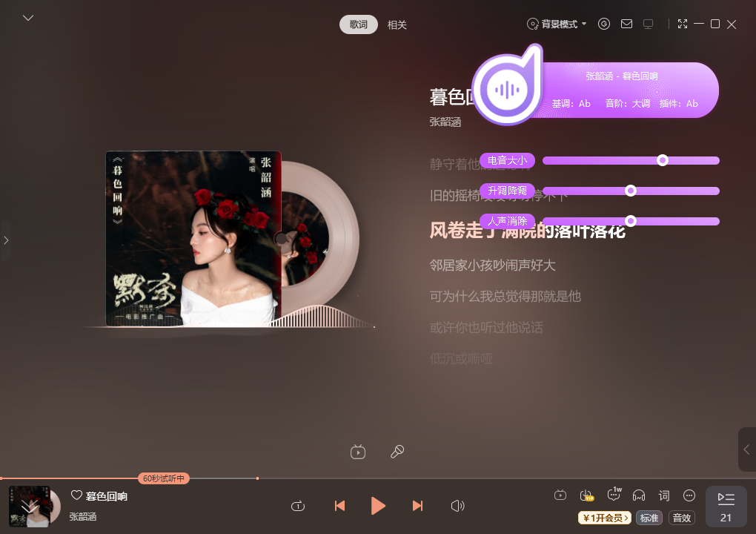Screen dimensions: 756x534
Task: Start karaoke mode with the microphone icon
Action: [397, 452]
